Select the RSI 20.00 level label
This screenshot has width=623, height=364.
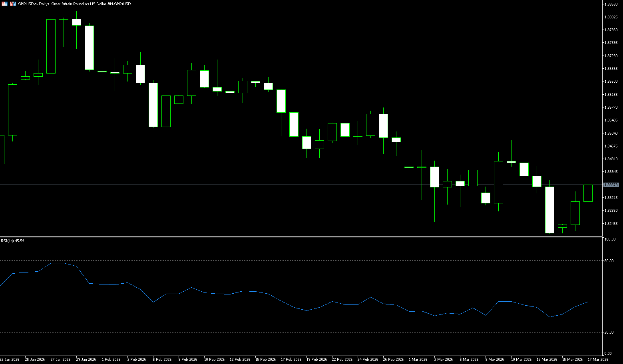(609, 332)
